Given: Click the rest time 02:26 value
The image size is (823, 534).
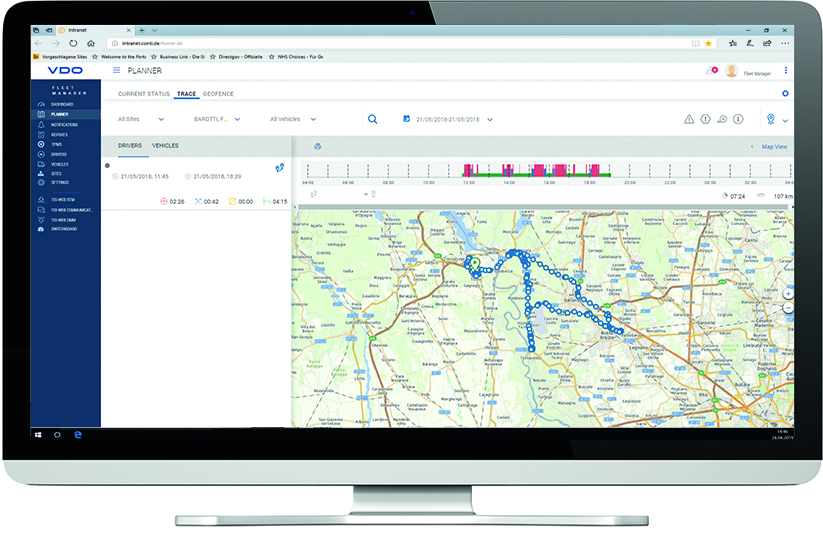Looking at the screenshot, I should click(177, 202).
